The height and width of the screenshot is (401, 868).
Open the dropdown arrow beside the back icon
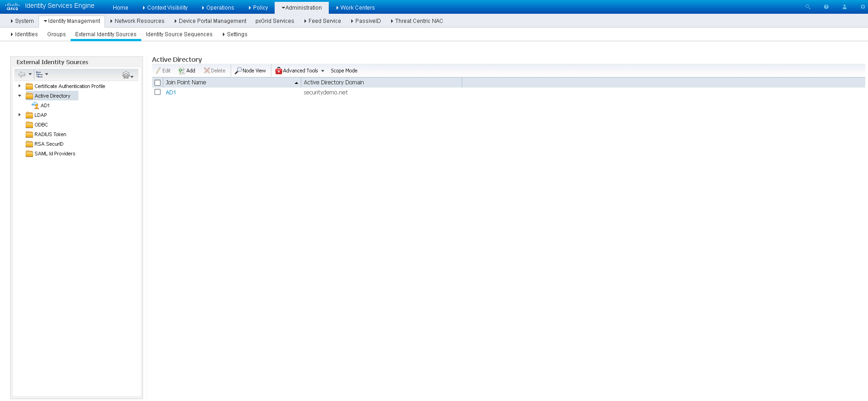pos(30,74)
